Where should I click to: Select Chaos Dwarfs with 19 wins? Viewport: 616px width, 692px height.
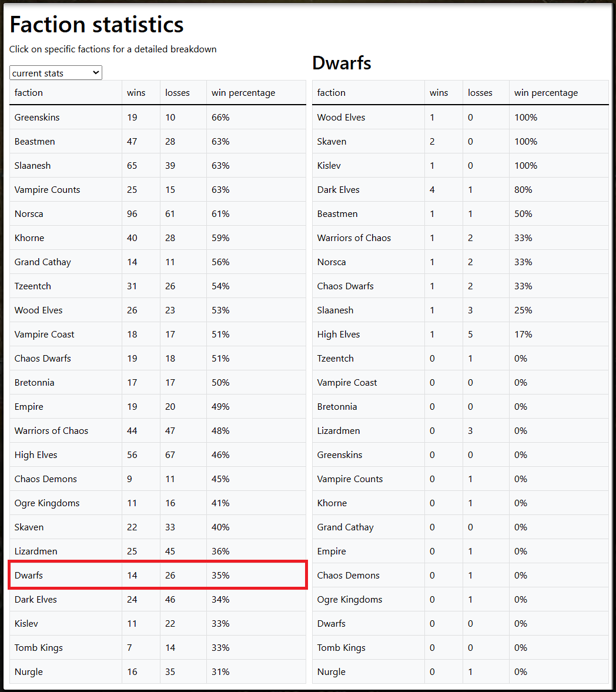pyautogui.click(x=158, y=359)
